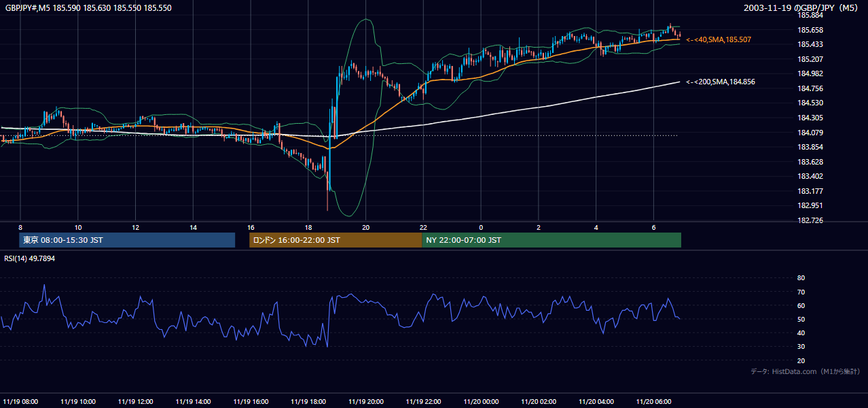This screenshot has height=408, width=868.
Task: Click the 200 SMA label 184.856
Action: click(x=721, y=82)
